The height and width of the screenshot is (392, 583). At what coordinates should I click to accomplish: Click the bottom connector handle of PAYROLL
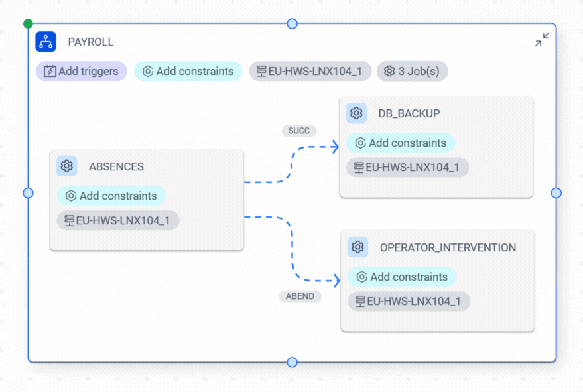pyautogui.click(x=292, y=362)
